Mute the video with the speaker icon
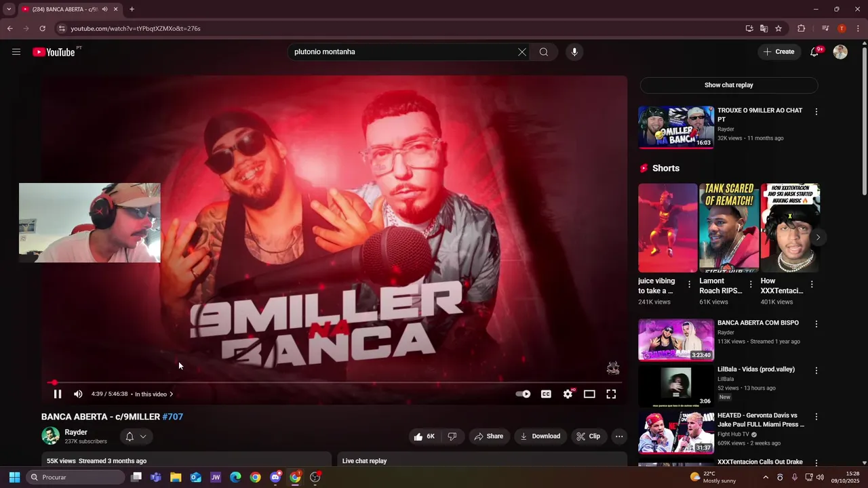This screenshot has width=868, height=488. pos(78,394)
